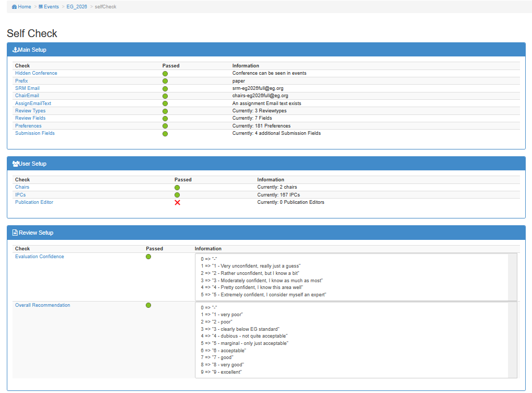Click the Home icon in the breadcrumb
Viewport: 532px width, 393px height.
coord(14,7)
